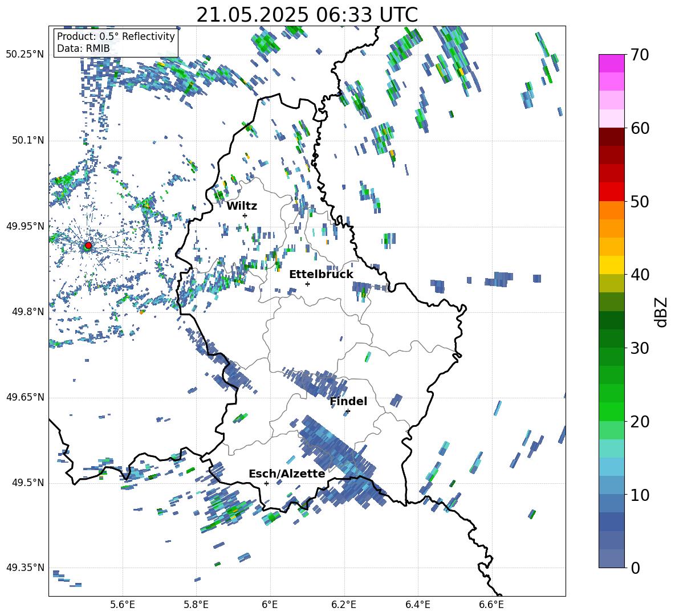The height and width of the screenshot is (616, 675).
Task: Click the dBZ colorbar axis label
Action: (x=662, y=312)
